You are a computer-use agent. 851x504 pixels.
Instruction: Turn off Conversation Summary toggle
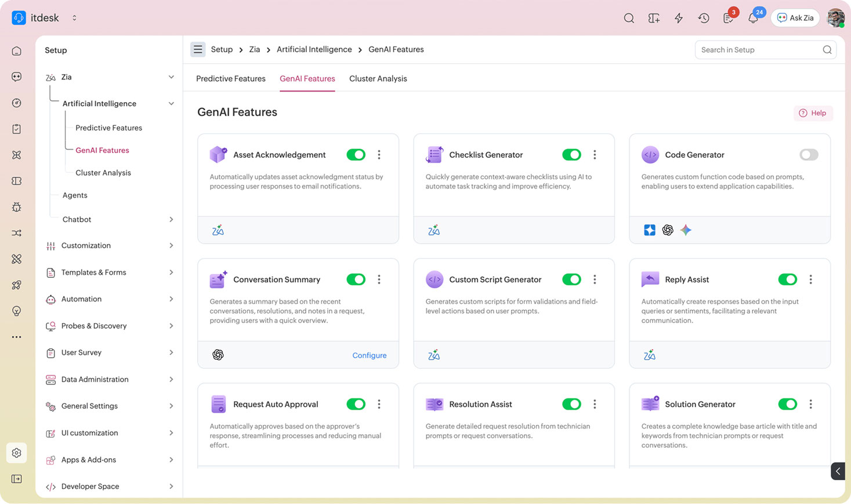coord(356,280)
